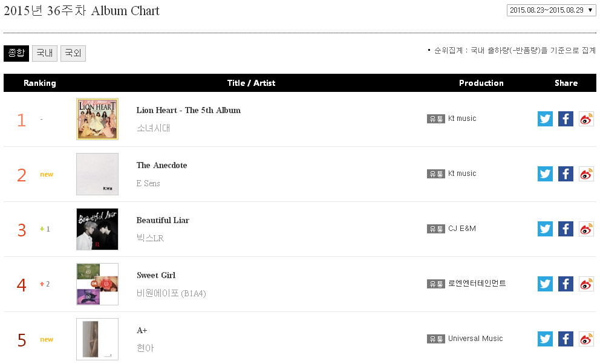
Task: Click the A+ album title
Action: coord(142,330)
